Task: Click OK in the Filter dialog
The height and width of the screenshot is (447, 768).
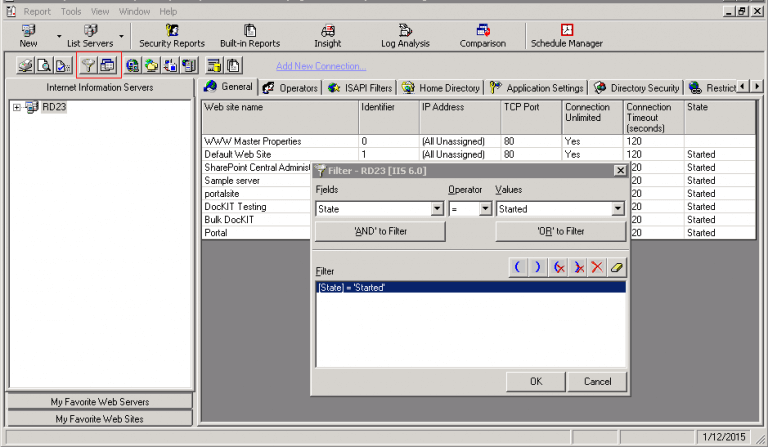Action: pos(536,381)
